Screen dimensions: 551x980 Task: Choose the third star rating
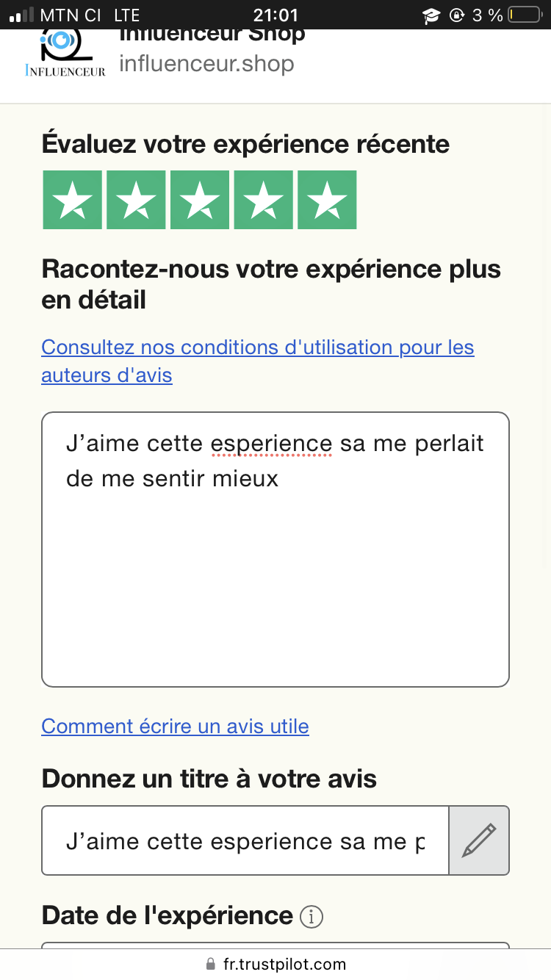pos(200,200)
